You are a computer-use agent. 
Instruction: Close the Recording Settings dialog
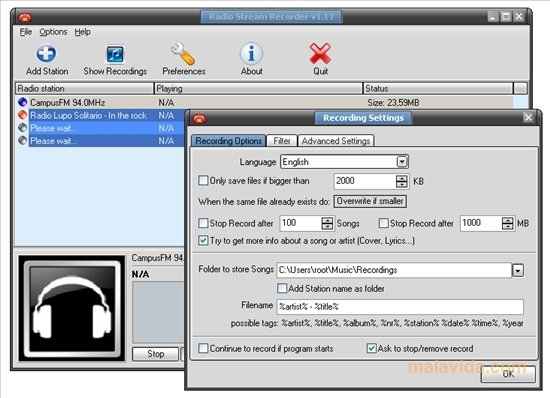tap(528, 117)
